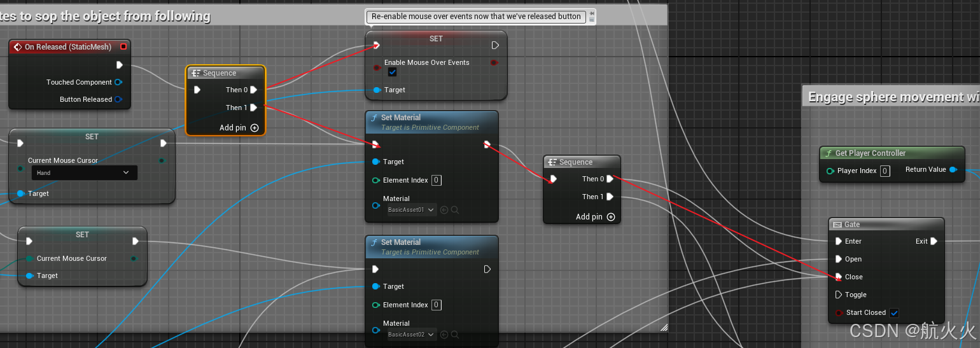Click Element Index value field on BasicAsset01 node

coord(436,180)
